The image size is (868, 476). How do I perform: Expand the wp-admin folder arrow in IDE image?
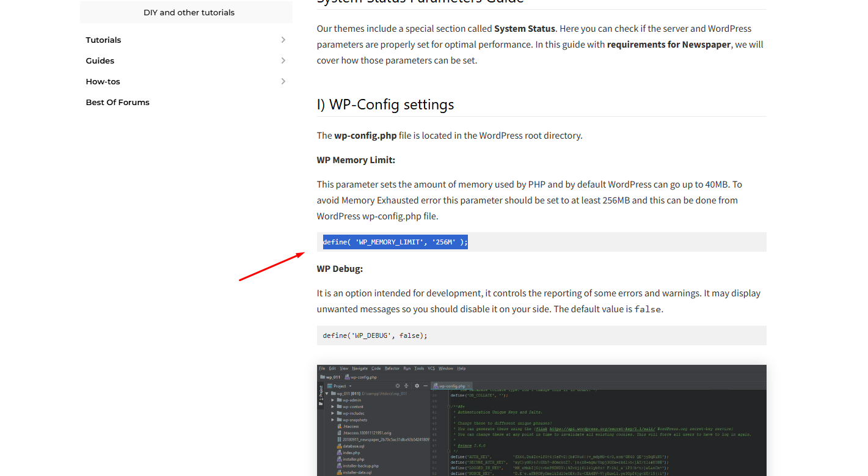(x=332, y=400)
